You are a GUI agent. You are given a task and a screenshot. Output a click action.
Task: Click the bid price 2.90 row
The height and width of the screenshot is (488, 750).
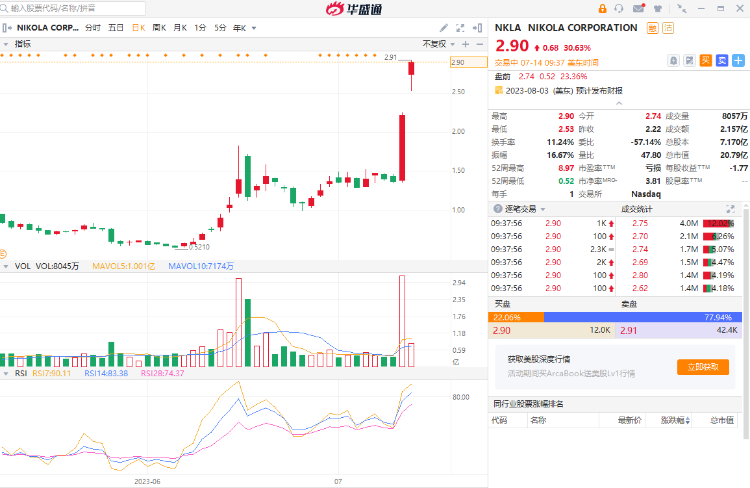[551, 331]
